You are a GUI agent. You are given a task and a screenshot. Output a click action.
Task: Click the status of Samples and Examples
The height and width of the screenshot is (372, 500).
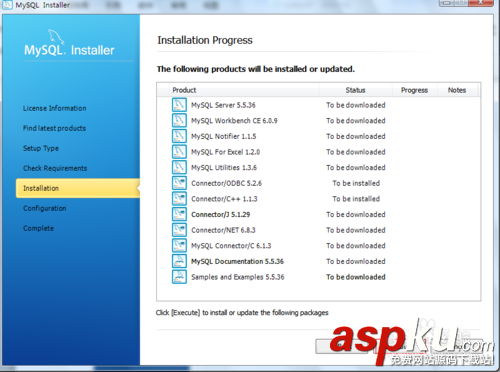(356, 277)
